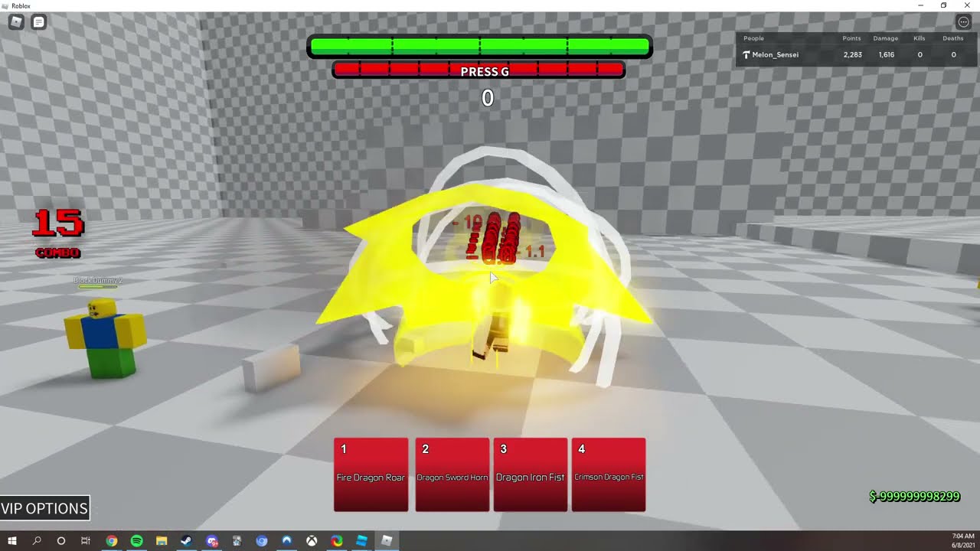Click the red PRESS G bar
The width and height of the screenshot is (980, 551).
479,70
